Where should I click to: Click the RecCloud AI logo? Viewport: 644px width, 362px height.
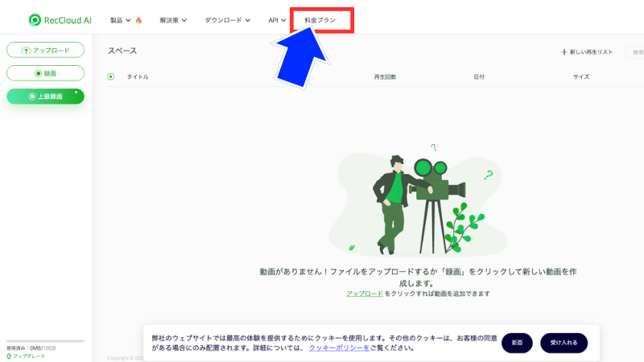pyautogui.click(x=60, y=20)
